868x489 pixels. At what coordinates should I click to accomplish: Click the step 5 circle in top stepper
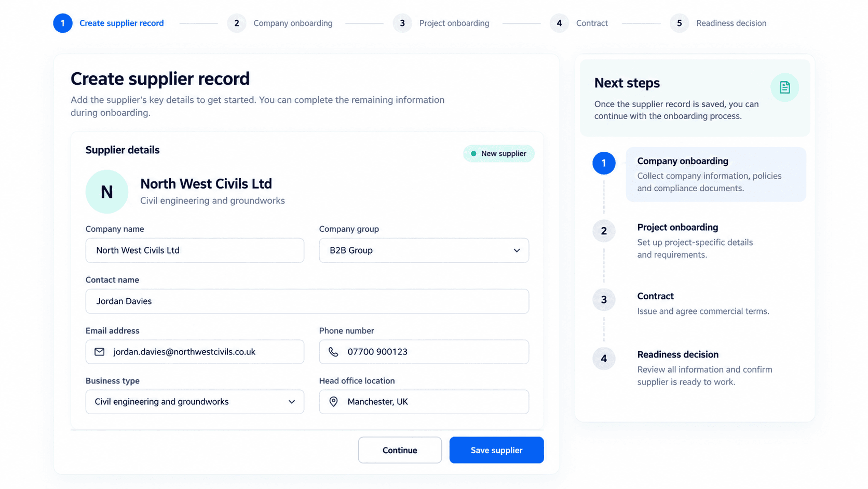680,23
